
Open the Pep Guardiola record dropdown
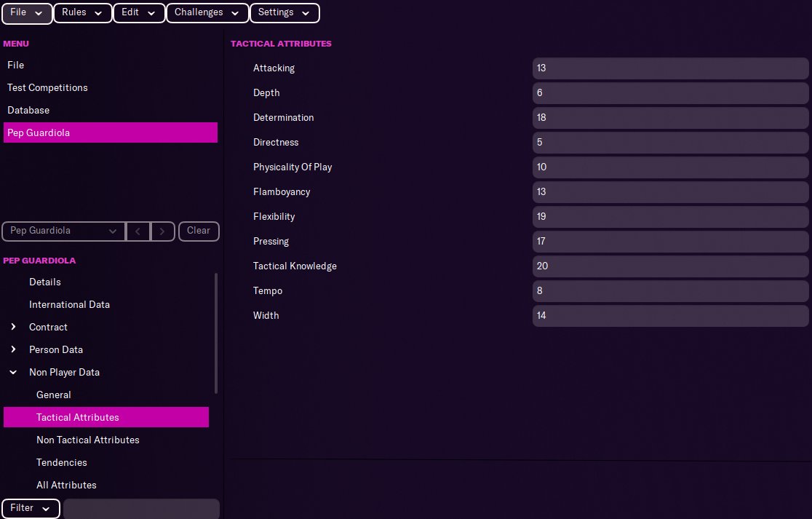(x=64, y=231)
